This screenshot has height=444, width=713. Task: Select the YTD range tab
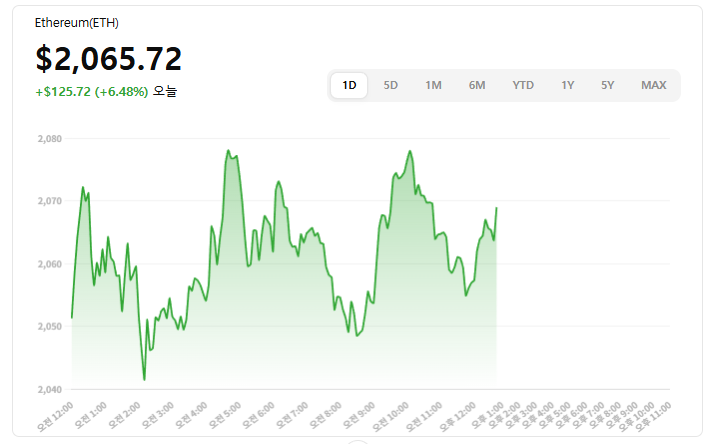click(523, 85)
